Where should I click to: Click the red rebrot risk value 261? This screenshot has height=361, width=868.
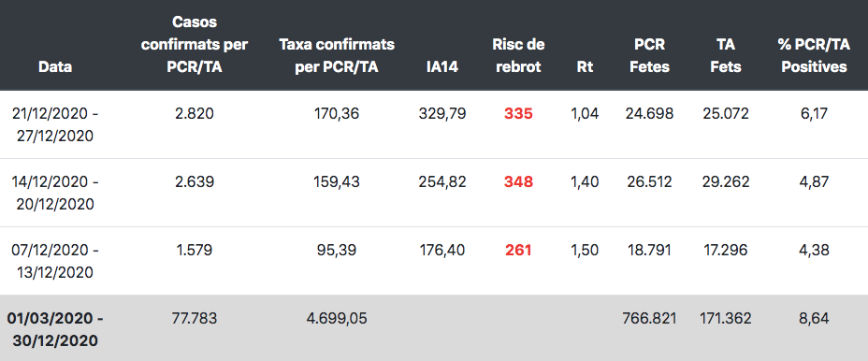point(518,251)
